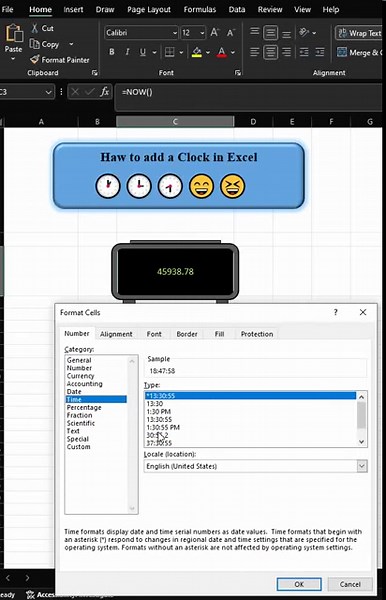Expand the Paste options arrow
Viewport: 386px width, 600px height.
pyautogui.click(x=13, y=59)
